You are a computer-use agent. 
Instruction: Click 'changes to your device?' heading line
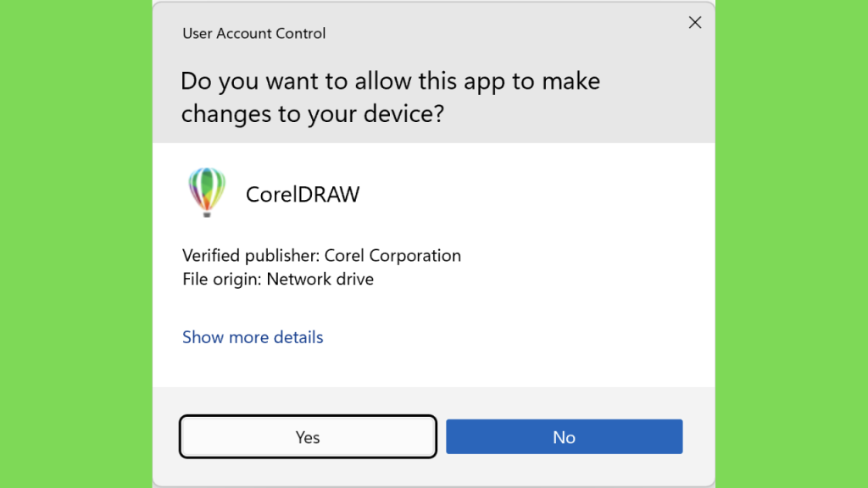(313, 114)
